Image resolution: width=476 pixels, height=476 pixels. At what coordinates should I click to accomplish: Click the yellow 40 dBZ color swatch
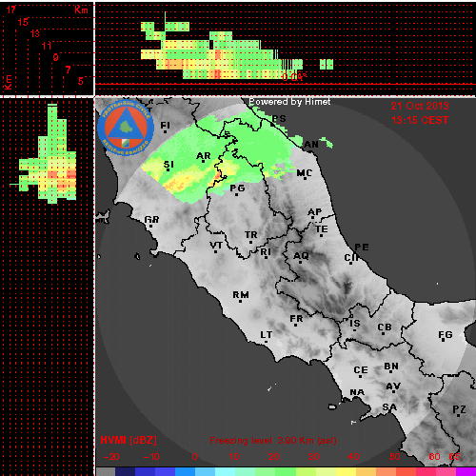347,472
